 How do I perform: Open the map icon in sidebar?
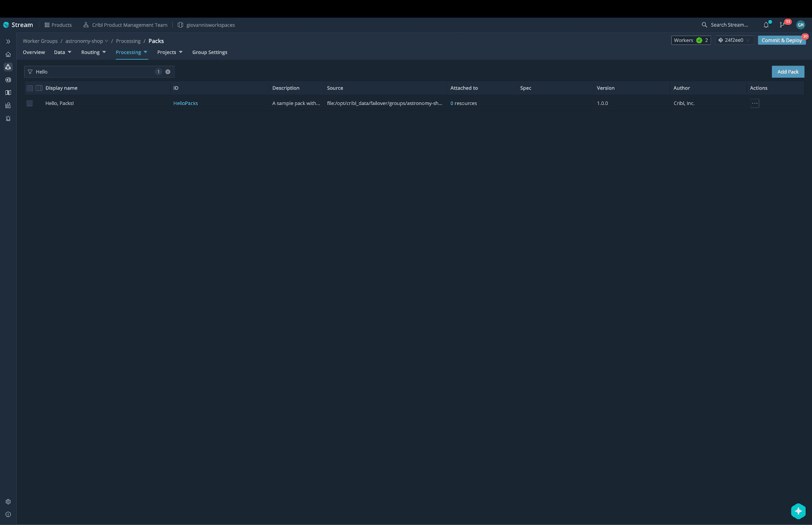8,93
